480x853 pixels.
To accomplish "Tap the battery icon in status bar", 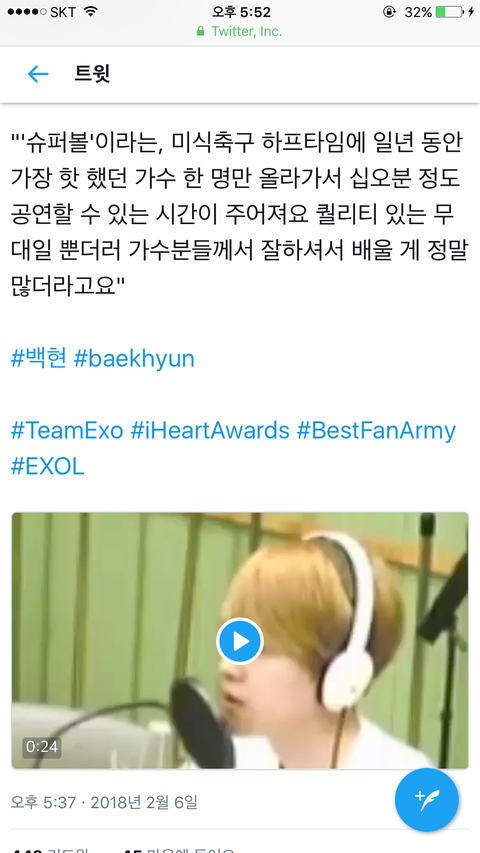I will tap(450, 12).
